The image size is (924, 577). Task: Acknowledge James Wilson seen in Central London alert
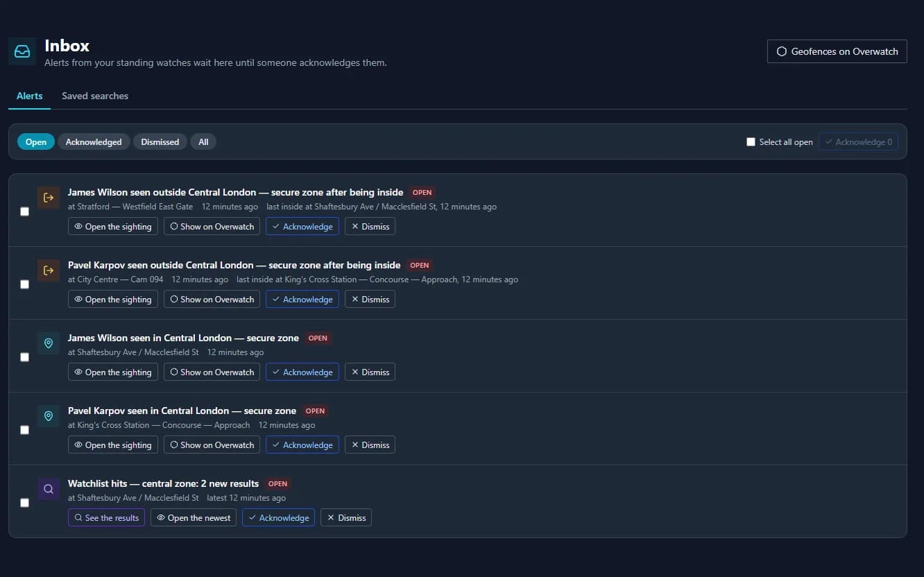[302, 372]
